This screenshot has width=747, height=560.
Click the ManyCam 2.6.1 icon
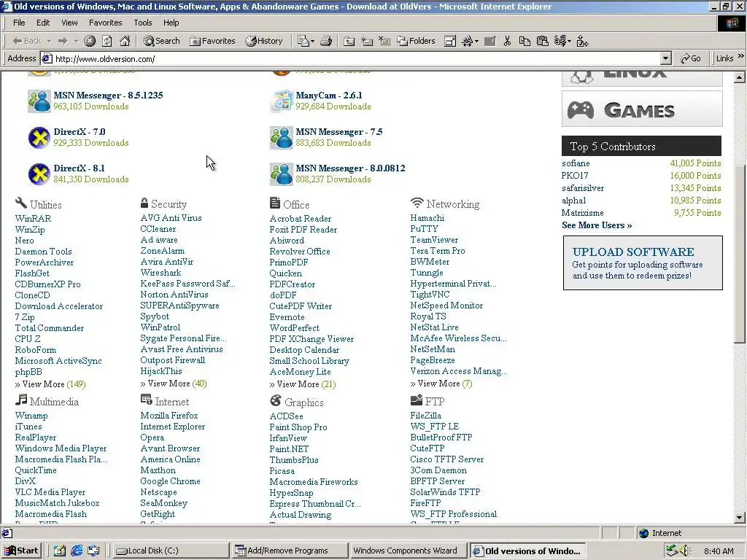(x=281, y=101)
